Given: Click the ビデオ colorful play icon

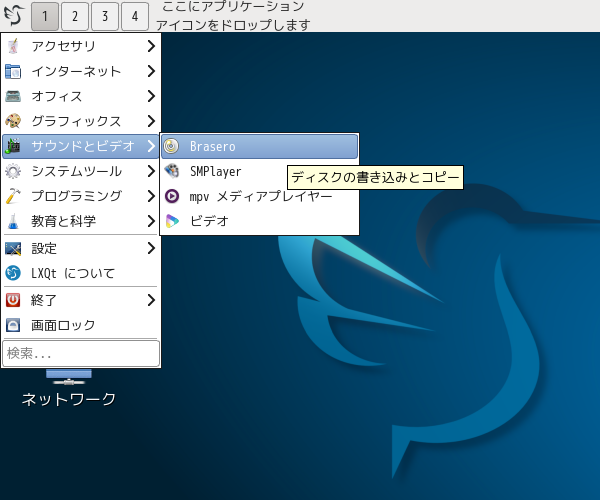Looking at the screenshot, I should 171,221.
